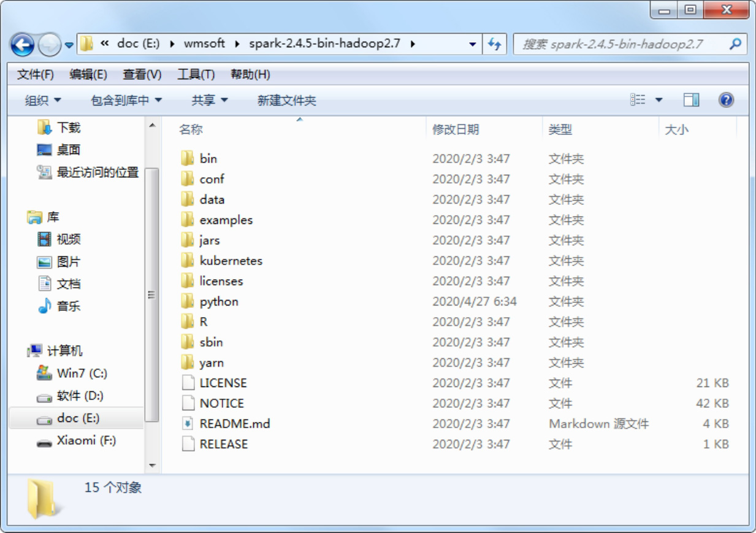Viewport: 756px width, 533px height.
Task: Open the 组织 dropdown
Action: [x=43, y=100]
